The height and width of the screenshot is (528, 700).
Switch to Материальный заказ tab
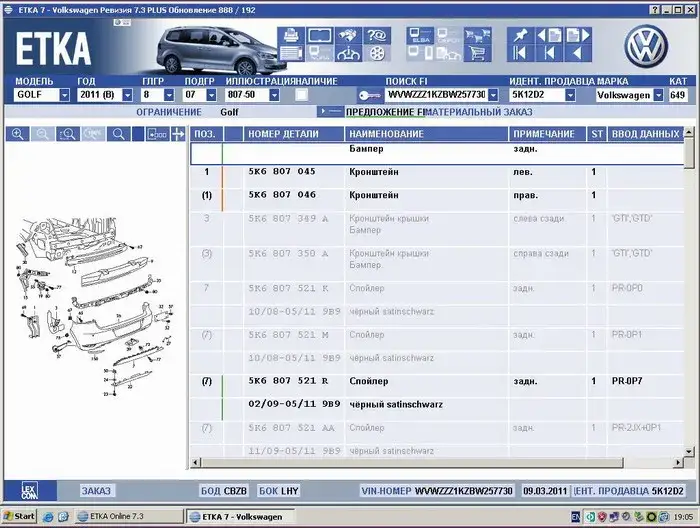click(x=470, y=112)
